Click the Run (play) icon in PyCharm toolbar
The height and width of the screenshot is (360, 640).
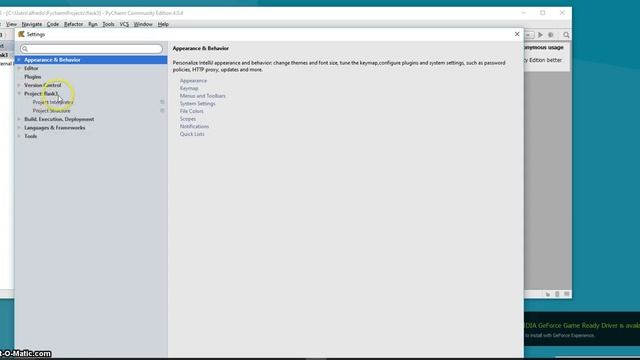click(x=540, y=35)
